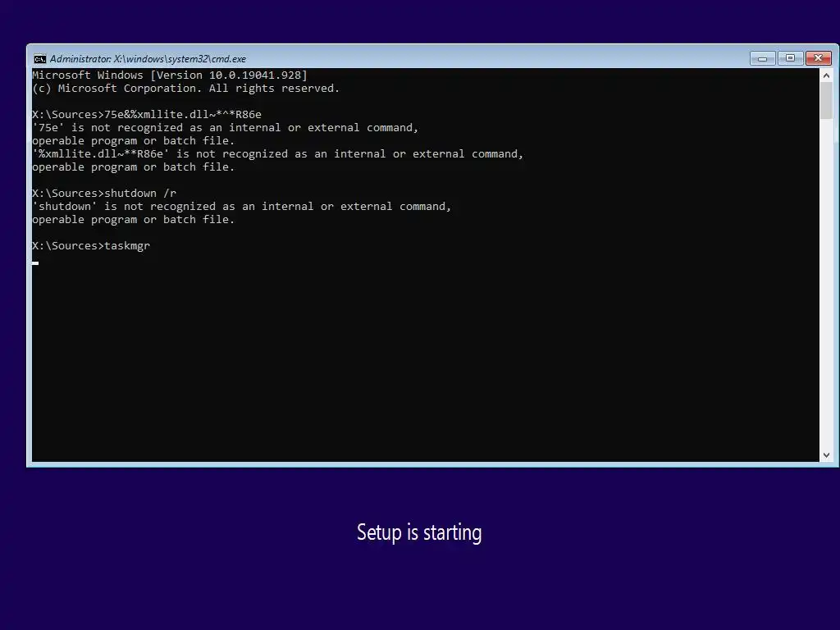Click the line "Microsoft Windows [Version 10.0.19041.928]"
The image size is (840, 630).
170,75
